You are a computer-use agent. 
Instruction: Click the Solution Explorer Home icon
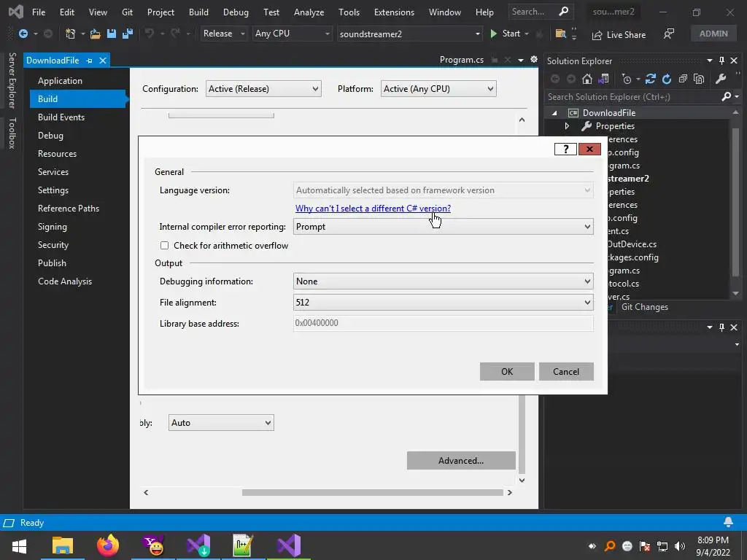(587, 79)
